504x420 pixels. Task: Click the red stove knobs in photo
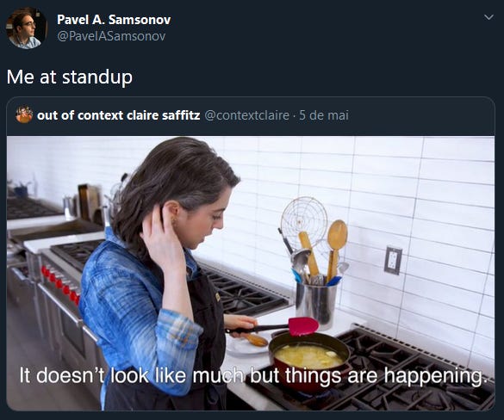point(60,285)
